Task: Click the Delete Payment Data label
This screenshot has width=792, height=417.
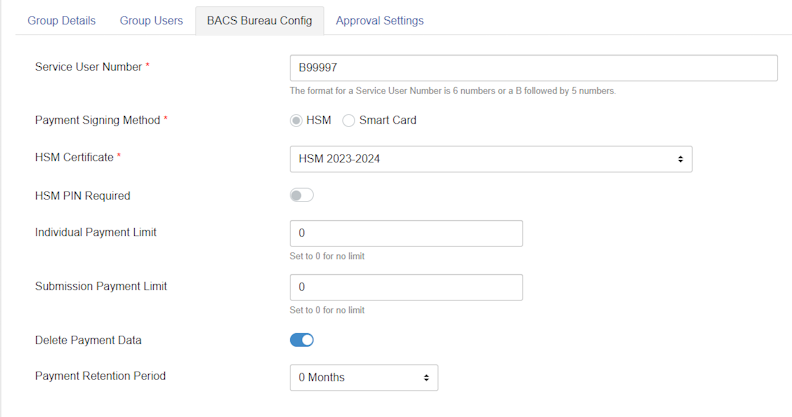Action: tap(88, 340)
